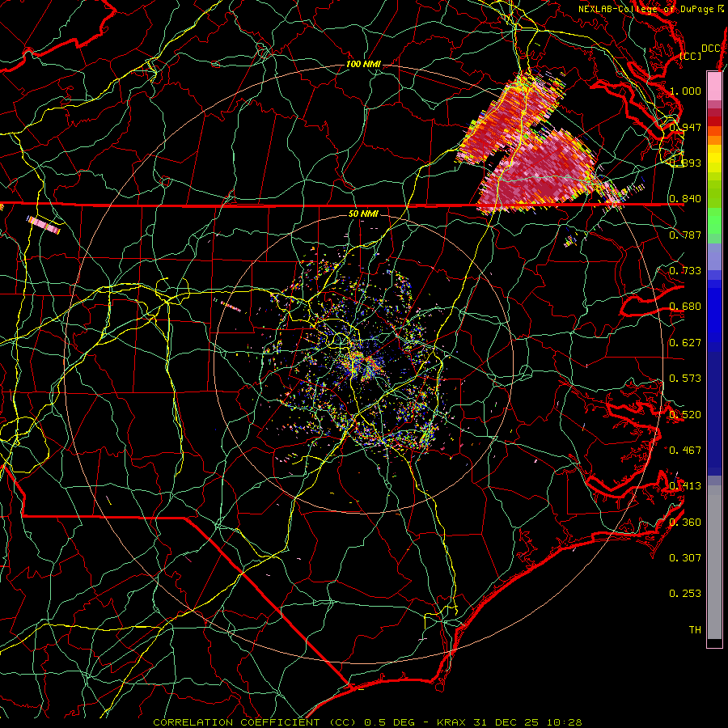Viewport: 728px width, 728px height.
Task: Click CORRELATION COEFFICIENT in the caption
Action: tap(236, 722)
